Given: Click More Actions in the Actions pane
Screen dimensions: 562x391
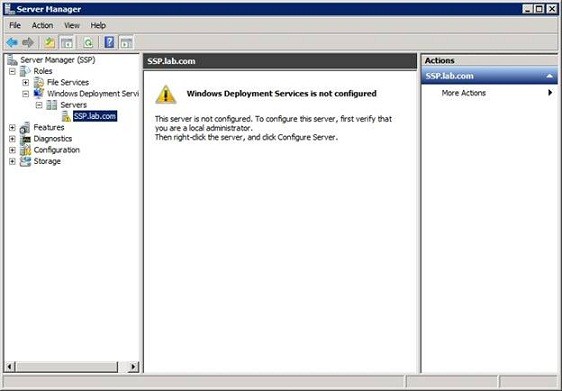Looking at the screenshot, I should pos(463,93).
